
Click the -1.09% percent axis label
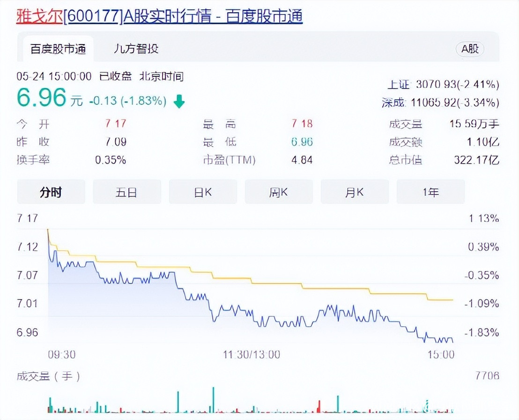(482, 303)
